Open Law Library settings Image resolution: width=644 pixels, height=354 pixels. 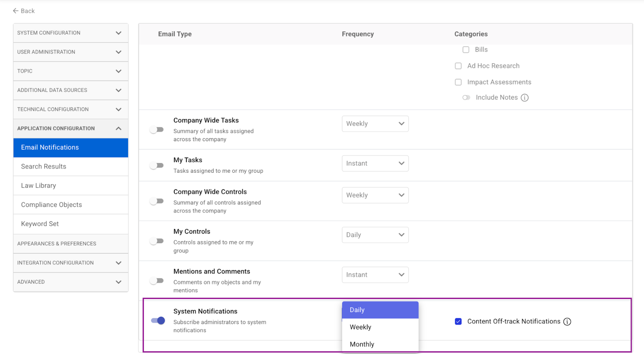[71, 186]
